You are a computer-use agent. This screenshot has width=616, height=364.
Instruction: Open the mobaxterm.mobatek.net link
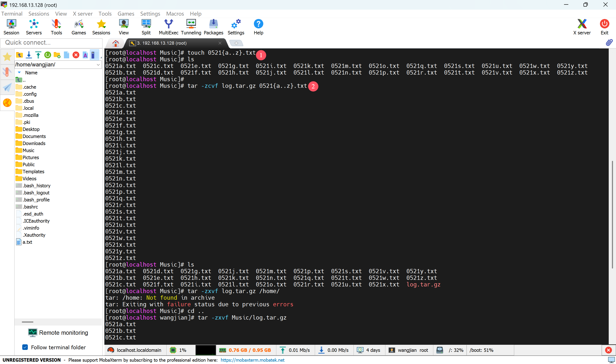click(x=252, y=360)
